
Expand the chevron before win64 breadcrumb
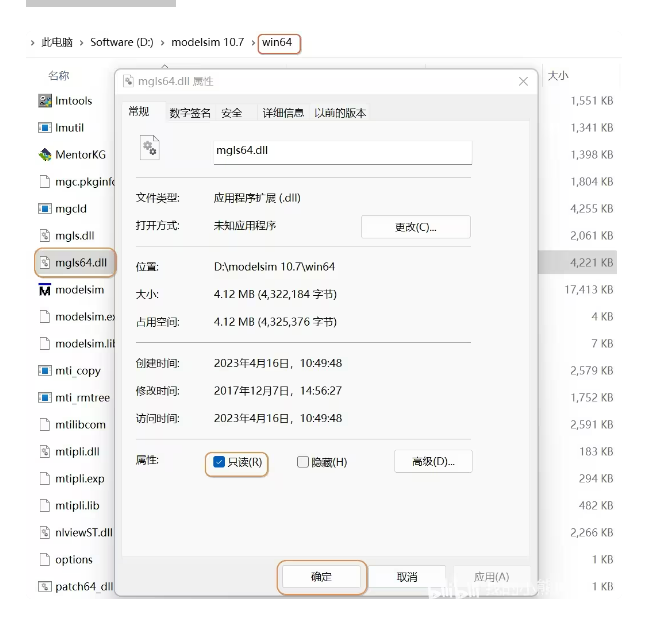click(253, 43)
